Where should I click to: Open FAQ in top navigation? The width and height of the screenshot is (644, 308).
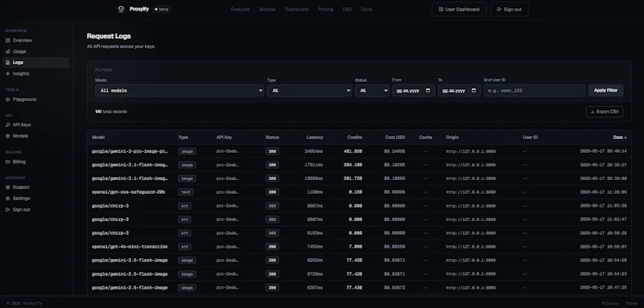click(x=347, y=9)
